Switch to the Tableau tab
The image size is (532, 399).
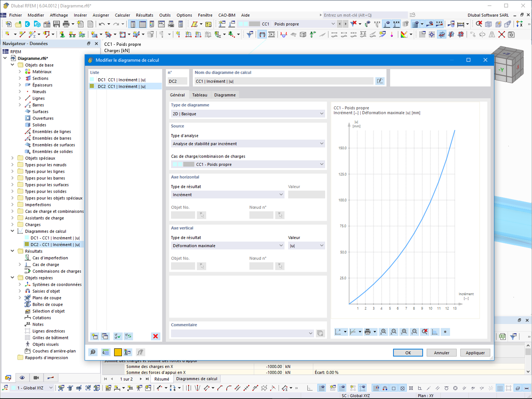click(199, 95)
